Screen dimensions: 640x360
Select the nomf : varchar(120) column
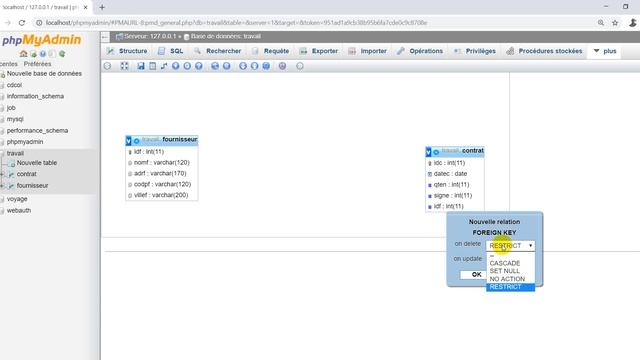(162, 162)
